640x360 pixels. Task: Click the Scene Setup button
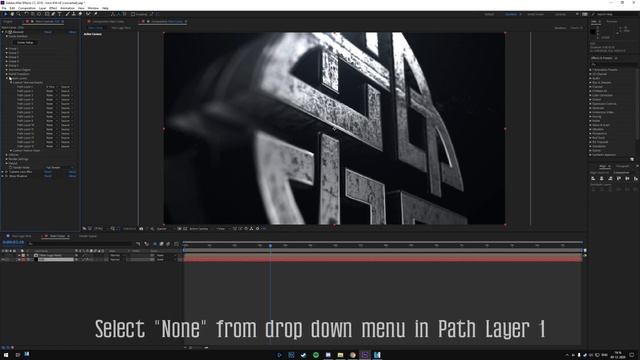click(x=25, y=42)
